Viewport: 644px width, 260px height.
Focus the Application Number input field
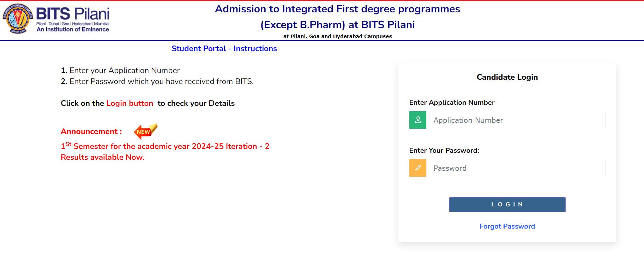tap(516, 120)
